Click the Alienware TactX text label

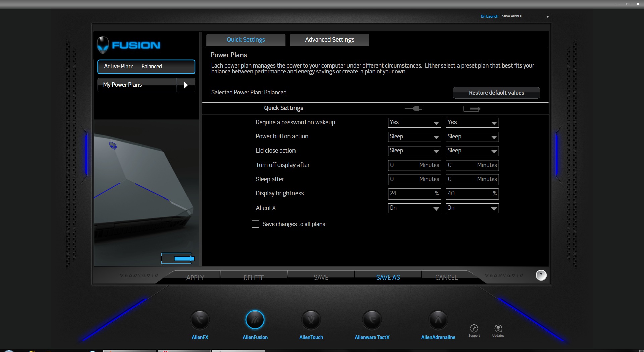tap(372, 337)
